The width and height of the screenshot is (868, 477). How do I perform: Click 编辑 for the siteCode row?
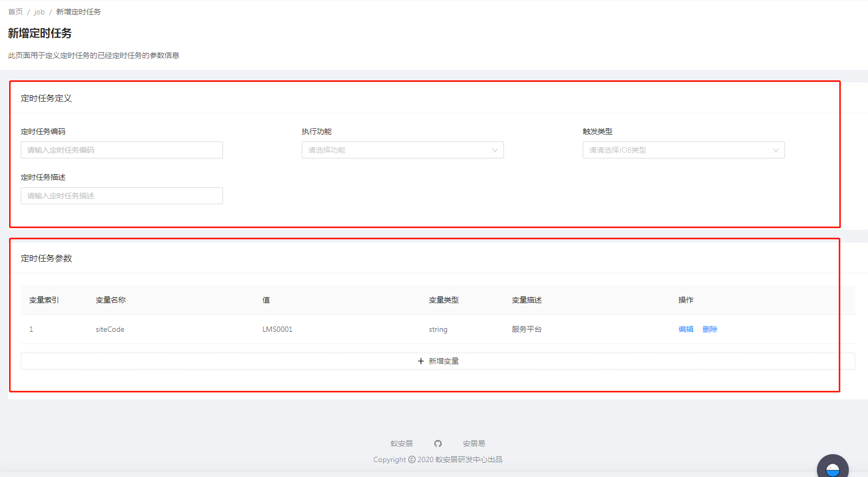686,329
